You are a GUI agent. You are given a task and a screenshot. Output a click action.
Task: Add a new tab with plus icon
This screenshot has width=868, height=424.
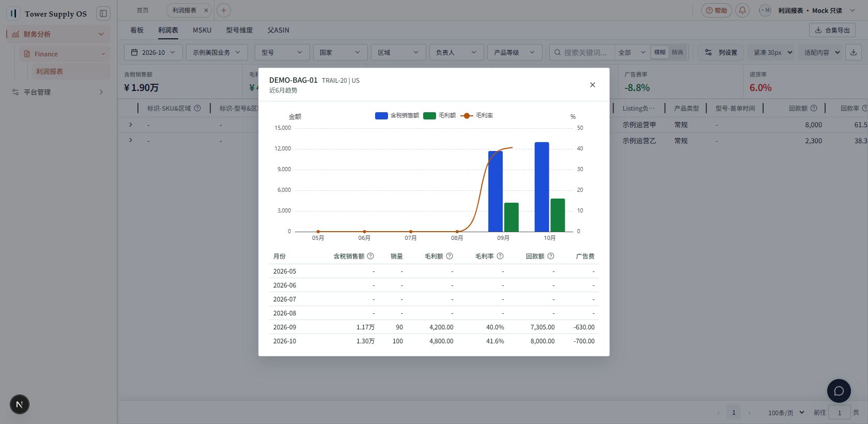pyautogui.click(x=224, y=10)
